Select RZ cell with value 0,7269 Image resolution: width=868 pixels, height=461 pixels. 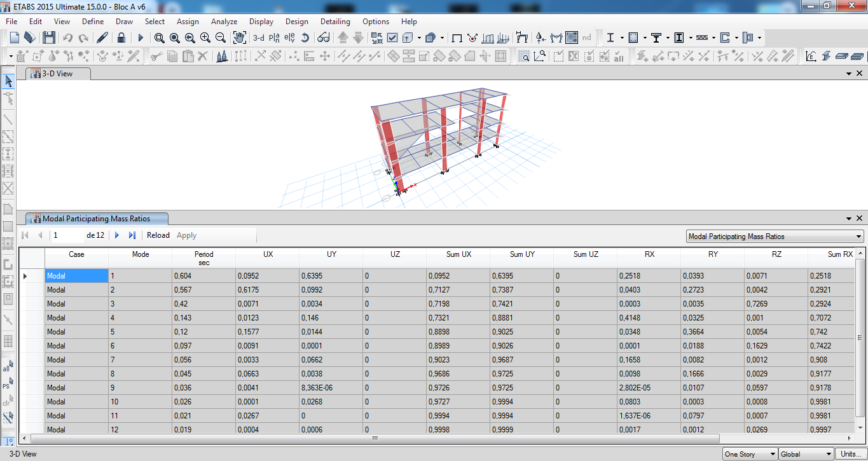(x=776, y=304)
